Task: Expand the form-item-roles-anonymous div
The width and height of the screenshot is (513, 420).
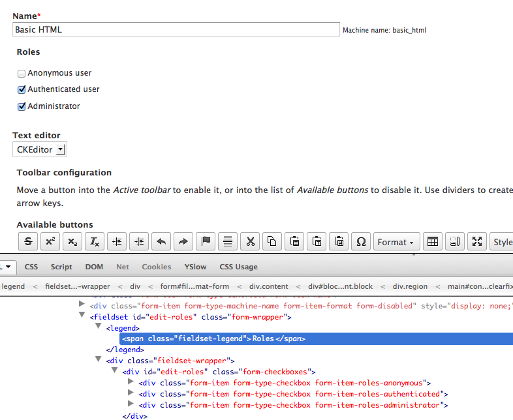Action: coord(131,381)
